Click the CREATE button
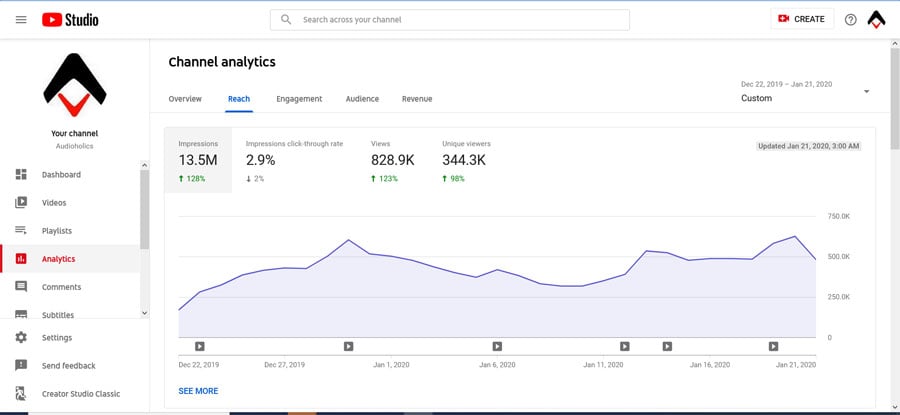900x415 pixels. point(801,19)
